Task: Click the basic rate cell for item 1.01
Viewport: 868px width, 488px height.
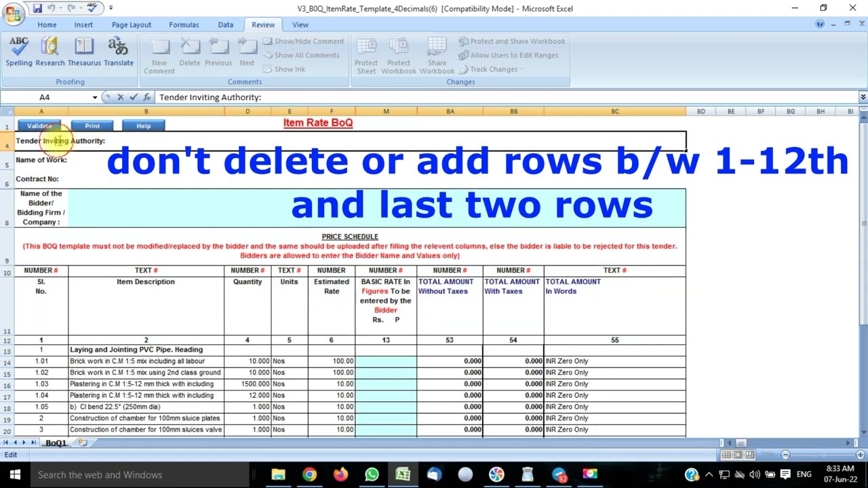Action: (386, 361)
